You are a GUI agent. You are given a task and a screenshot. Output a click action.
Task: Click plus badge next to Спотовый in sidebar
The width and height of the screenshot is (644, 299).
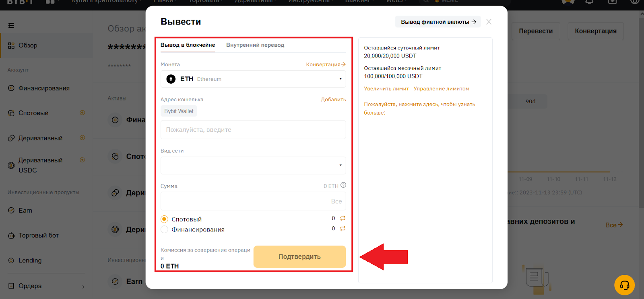coord(83,113)
